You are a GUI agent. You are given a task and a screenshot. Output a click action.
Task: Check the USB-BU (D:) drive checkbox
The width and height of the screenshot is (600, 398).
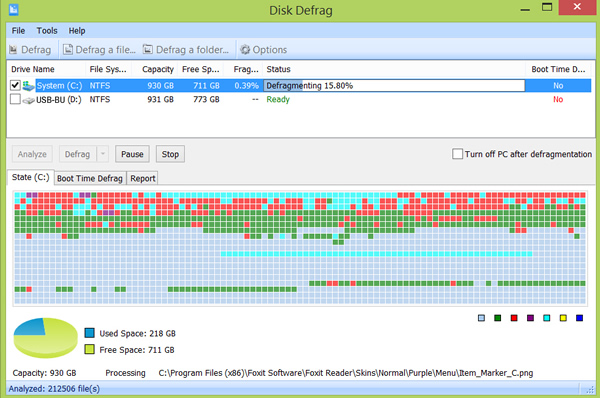pos(15,100)
